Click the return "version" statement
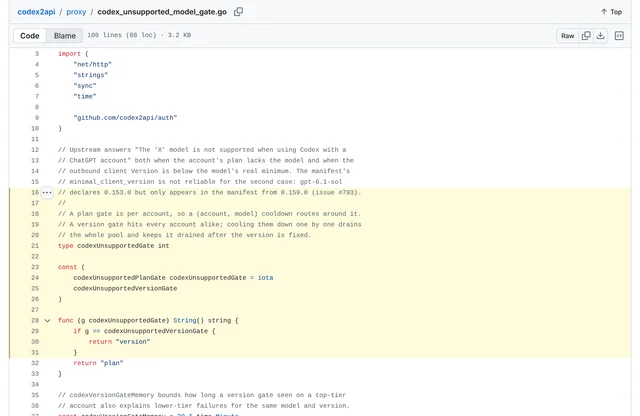Screen dimensions: 640x416 point(120,342)
